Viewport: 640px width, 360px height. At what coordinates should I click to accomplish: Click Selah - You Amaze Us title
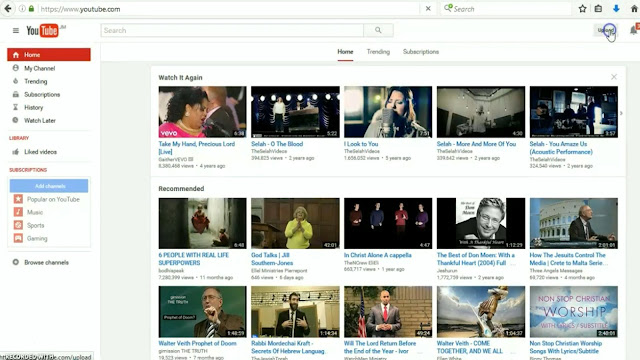pyautogui.click(x=561, y=148)
